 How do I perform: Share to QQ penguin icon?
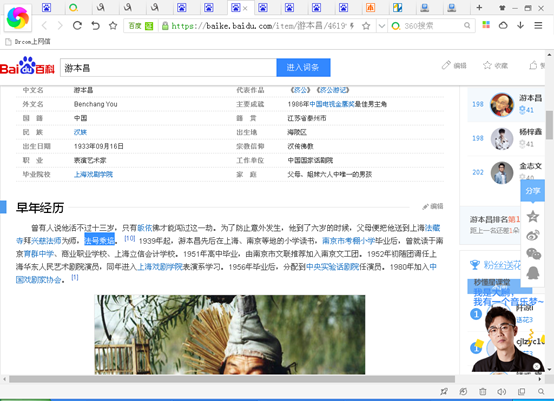[x=532, y=273]
